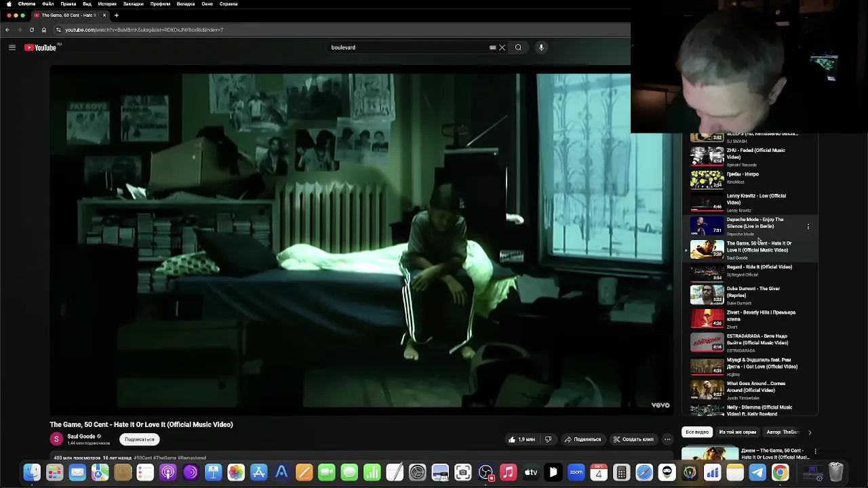Open Telegram from the Dock

757,472
